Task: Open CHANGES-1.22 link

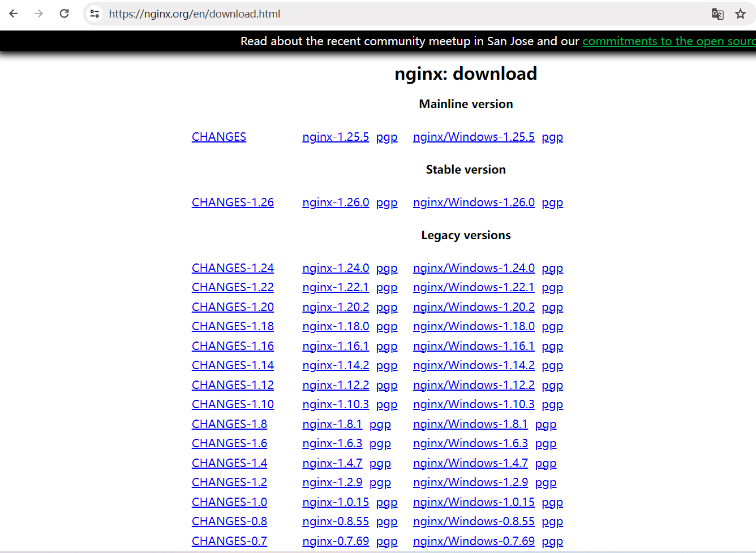Action: [x=233, y=287]
